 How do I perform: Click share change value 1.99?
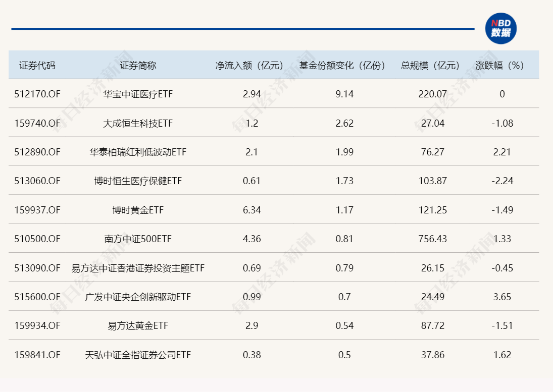pos(344,152)
